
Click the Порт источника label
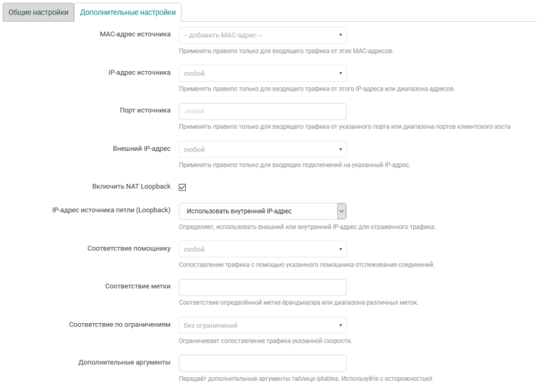pyautogui.click(x=141, y=110)
